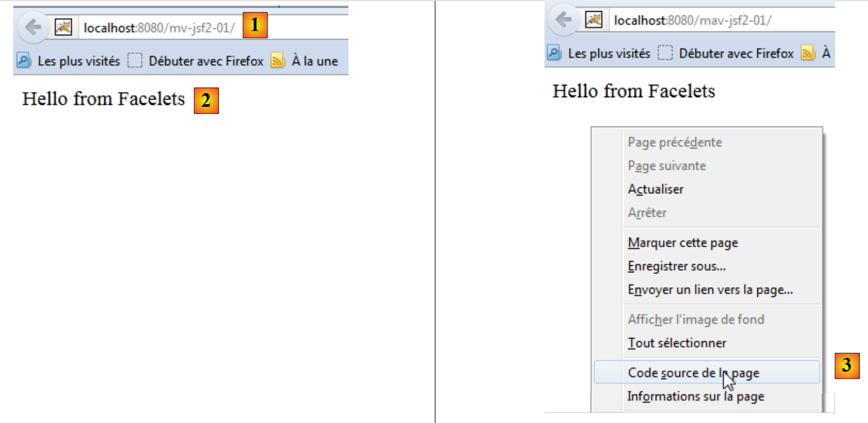Click the orange callout marker number 3
868x423 pixels.
[847, 366]
